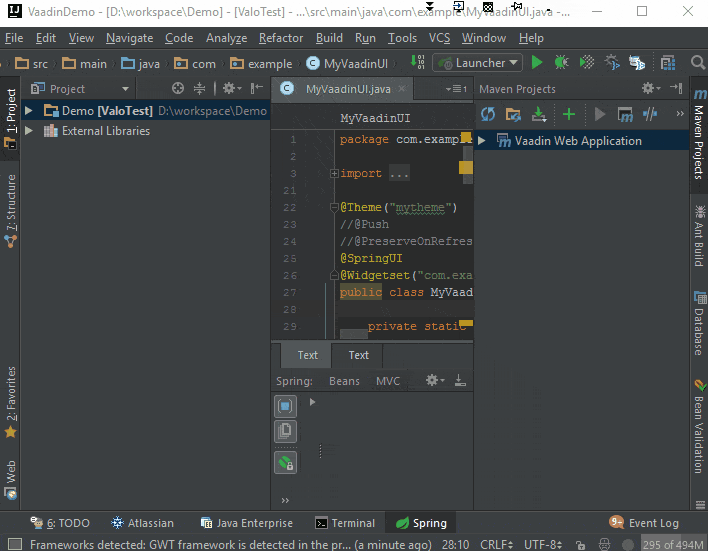Expand the External Libraries tree node
The image size is (708, 551).
point(29,131)
